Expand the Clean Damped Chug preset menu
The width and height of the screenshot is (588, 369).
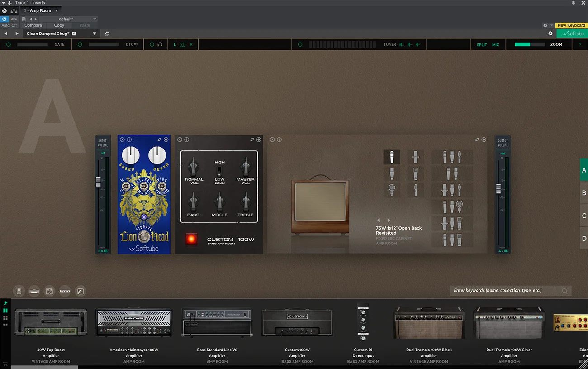point(95,34)
